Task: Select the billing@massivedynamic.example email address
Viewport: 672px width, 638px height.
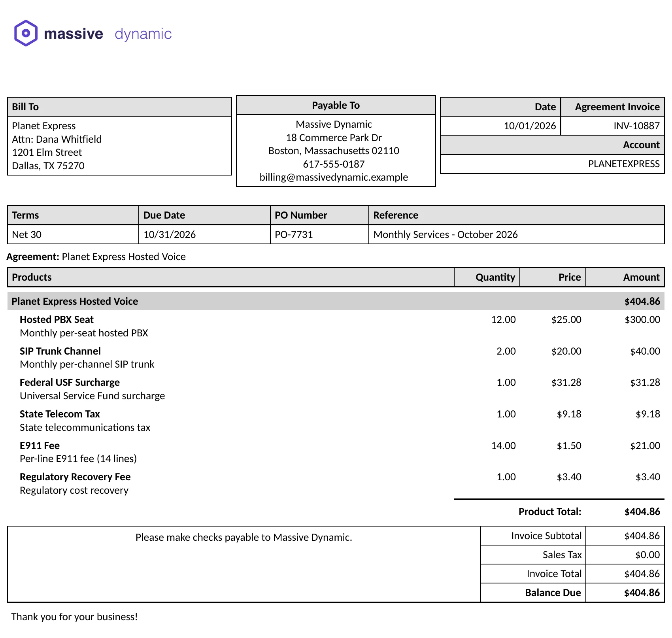Action: tap(334, 177)
